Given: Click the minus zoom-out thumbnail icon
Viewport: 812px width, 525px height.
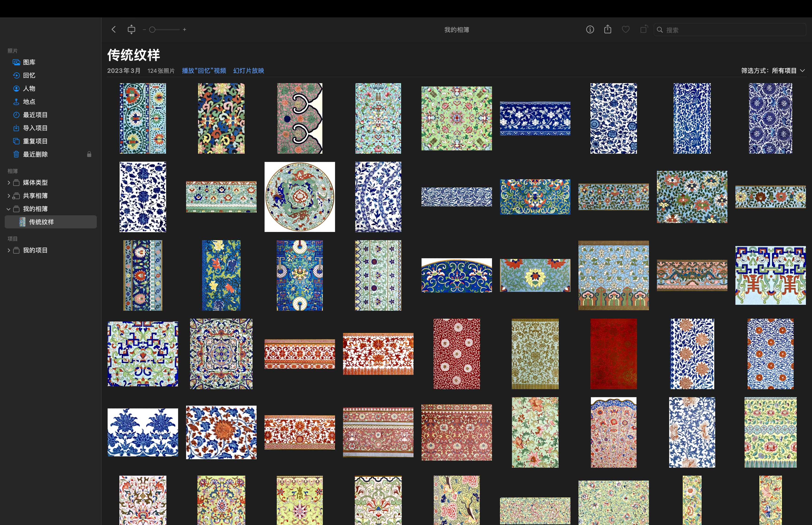Looking at the screenshot, I should [144, 30].
